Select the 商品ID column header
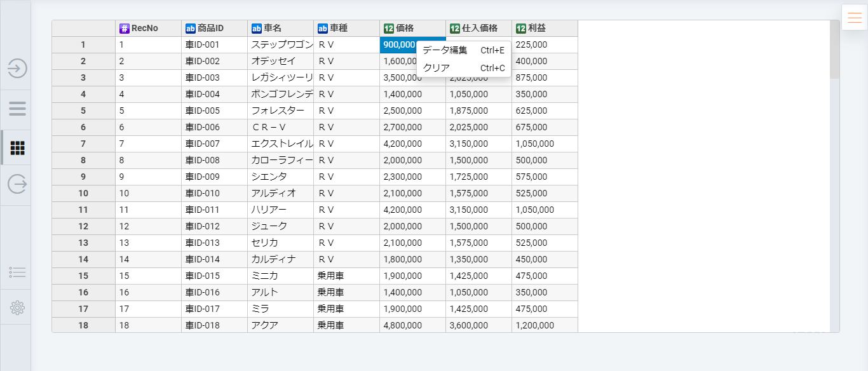868x371 pixels. 214,29
